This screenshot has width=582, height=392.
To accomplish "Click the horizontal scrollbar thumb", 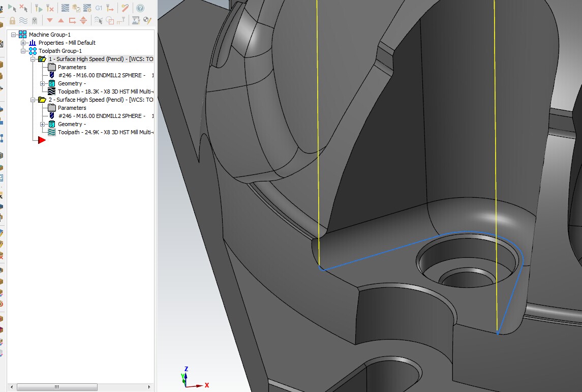I will point(57,387).
